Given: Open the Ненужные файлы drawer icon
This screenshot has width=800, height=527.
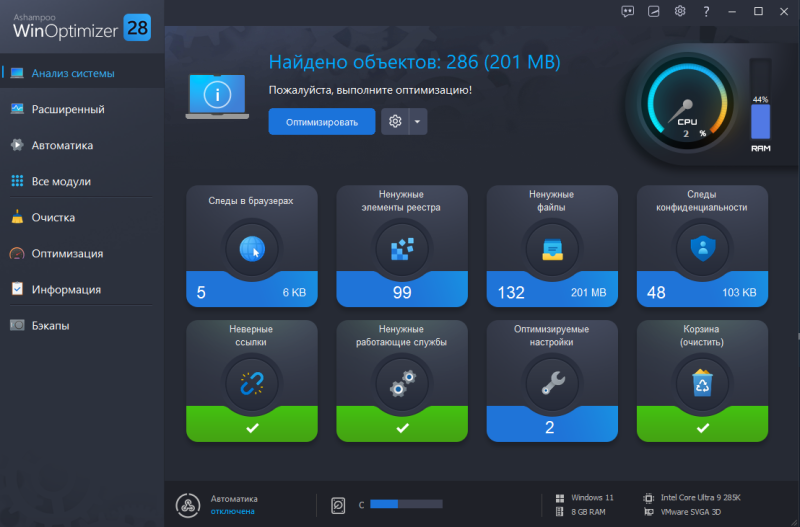Looking at the screenshot, I should point(552,249).
